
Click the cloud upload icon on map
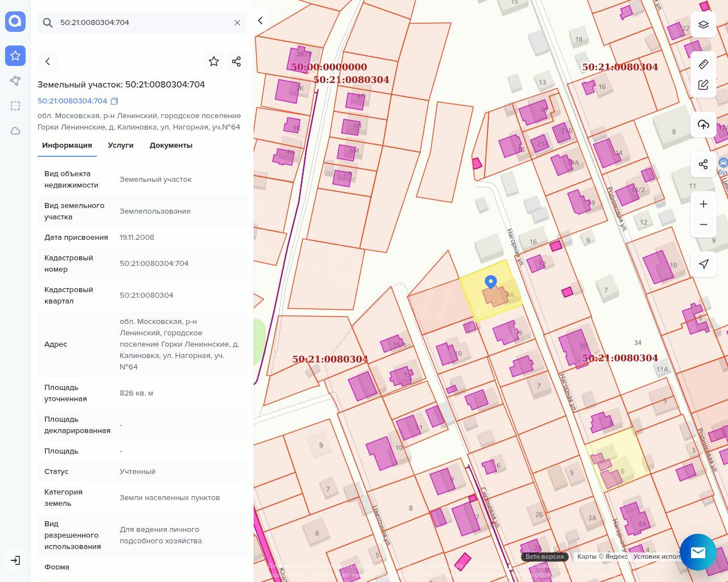[703, 124]
